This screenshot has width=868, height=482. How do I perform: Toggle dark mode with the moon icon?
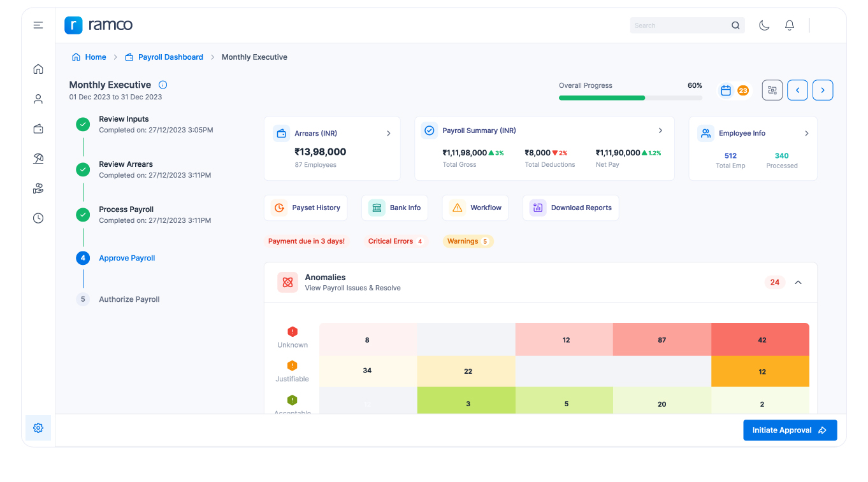coord(764,24)
